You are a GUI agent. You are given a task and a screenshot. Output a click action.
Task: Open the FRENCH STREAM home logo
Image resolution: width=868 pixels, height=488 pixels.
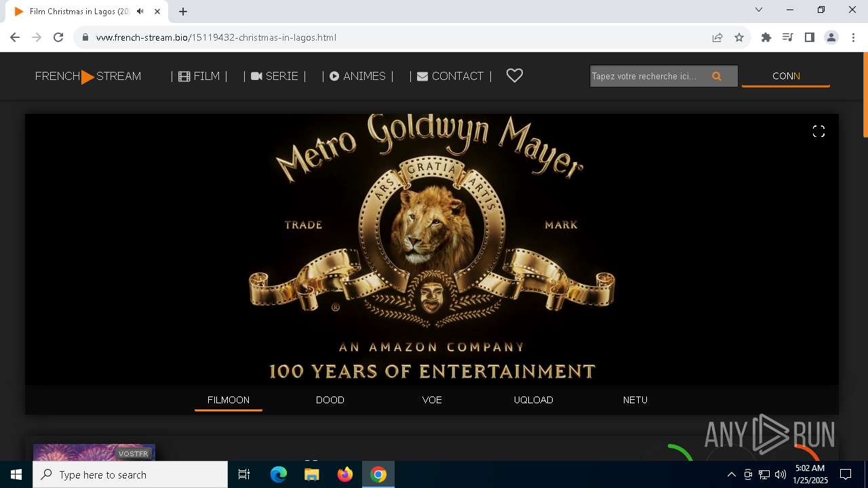[x=88, y=77]
